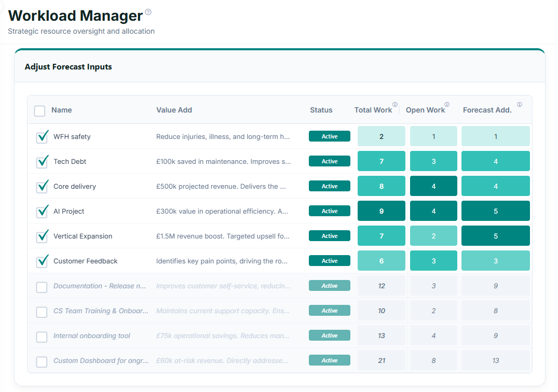This screenshot has width=558, height=392.
Task: Sort by the Name column header
Action: point(62,110)
